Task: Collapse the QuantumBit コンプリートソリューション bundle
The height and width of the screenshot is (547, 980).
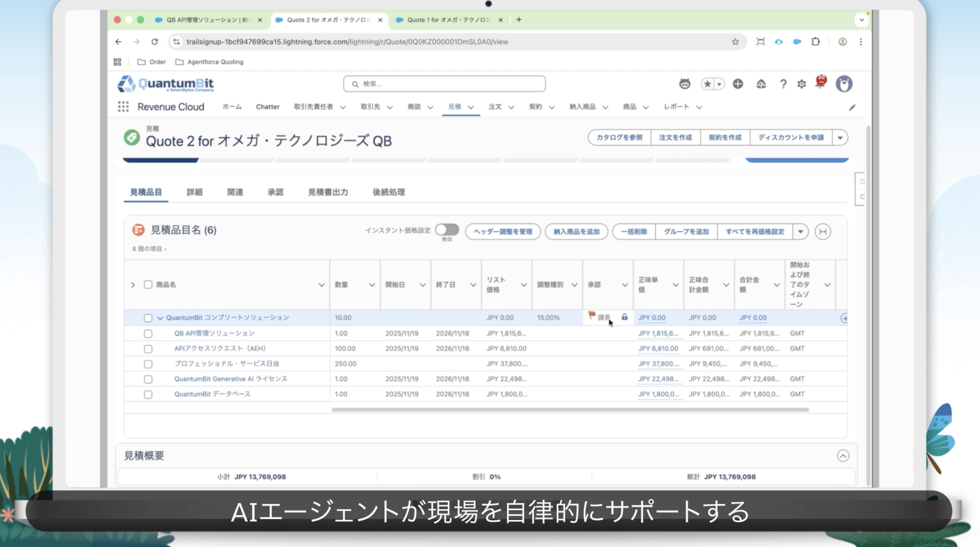Action: click(x=160, y=318)
